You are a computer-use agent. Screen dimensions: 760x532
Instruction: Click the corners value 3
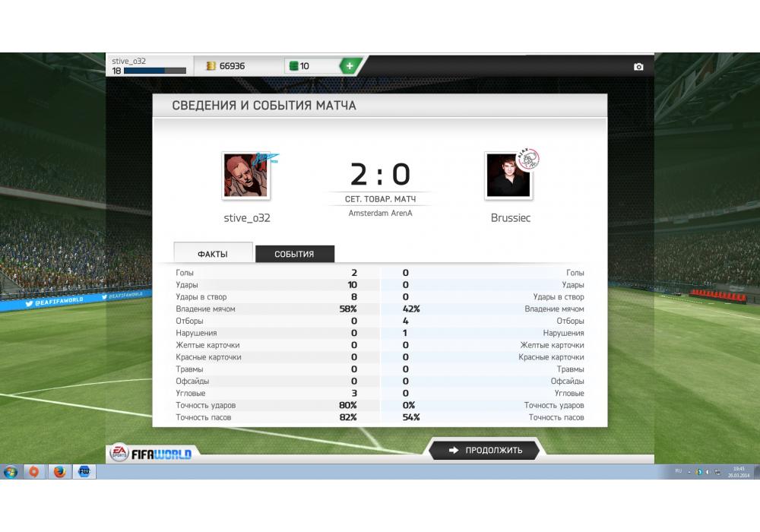354,393
